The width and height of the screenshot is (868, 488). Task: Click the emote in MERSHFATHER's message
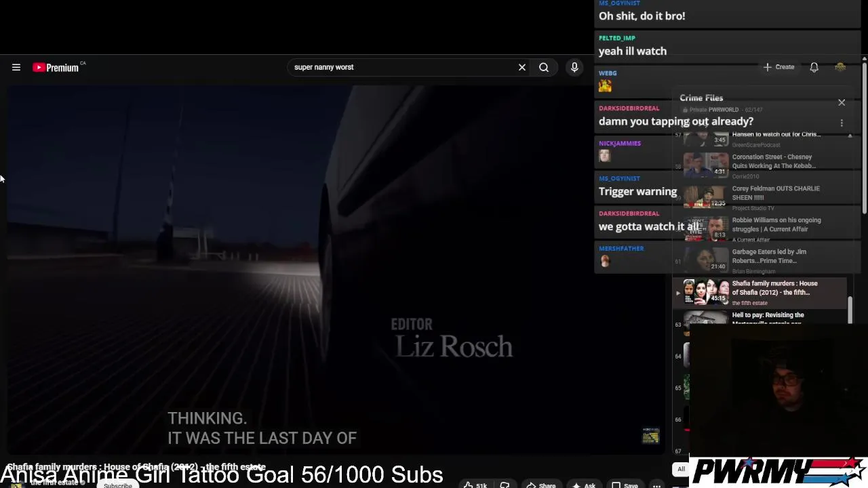[x=605, y=262]
